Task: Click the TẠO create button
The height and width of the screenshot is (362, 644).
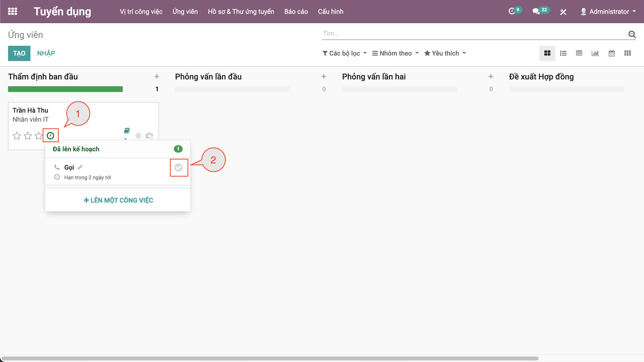Action: 19,53
